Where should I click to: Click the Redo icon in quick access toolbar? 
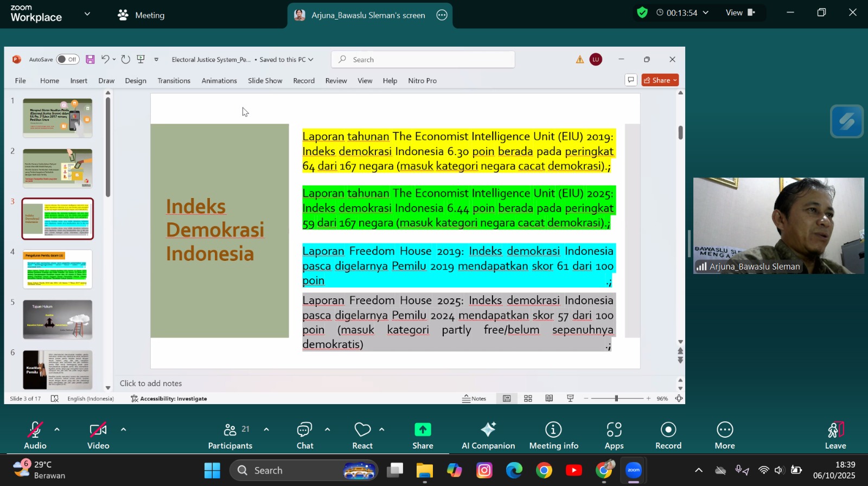coord(126,59)
